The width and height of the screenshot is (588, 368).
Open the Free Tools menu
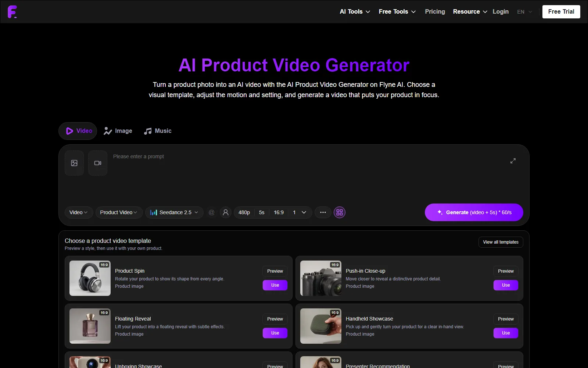(x=397, y=12)
